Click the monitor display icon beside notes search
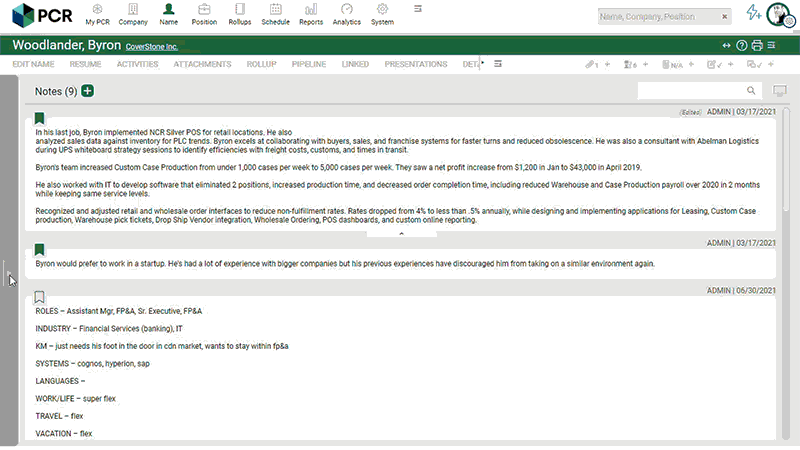This screenshot has height=450, width=800. 780,90
